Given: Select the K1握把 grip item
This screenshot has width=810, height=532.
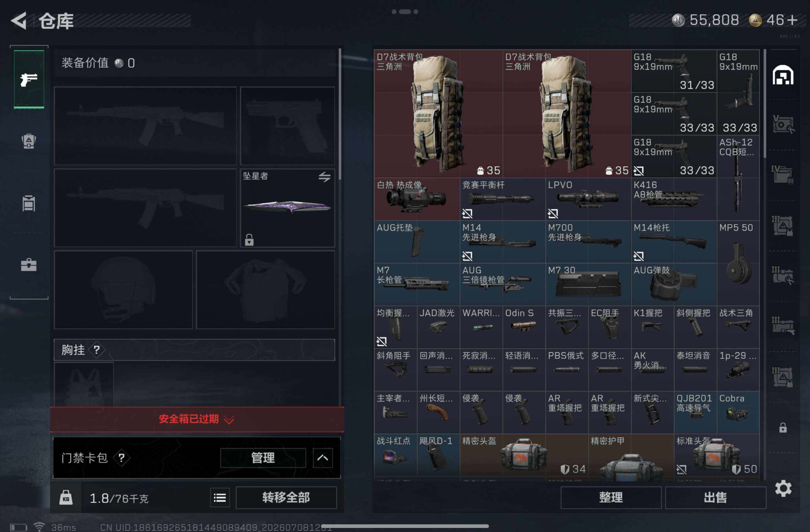Looking at the screenshot, I should point(652,327).
